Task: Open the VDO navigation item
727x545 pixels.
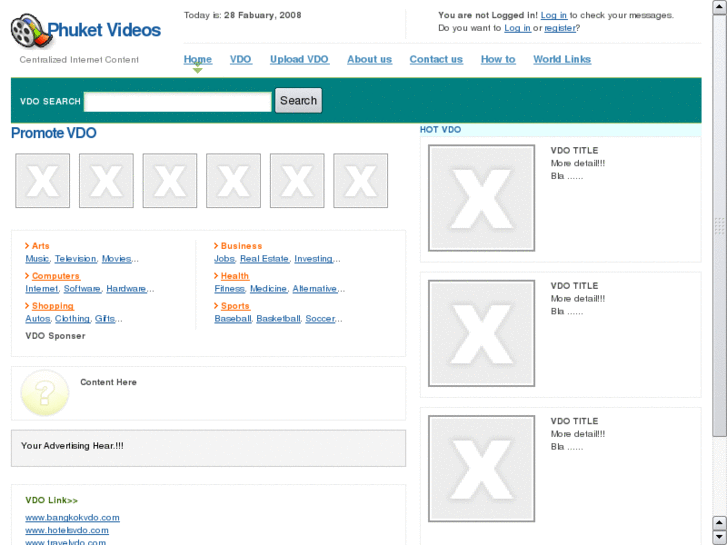Action: click(241, 59)
